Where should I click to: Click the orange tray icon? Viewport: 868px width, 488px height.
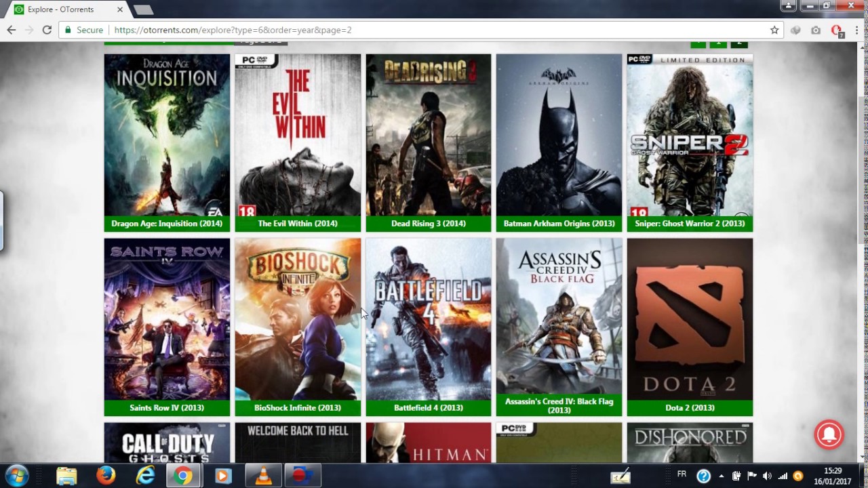coord(798,476)
